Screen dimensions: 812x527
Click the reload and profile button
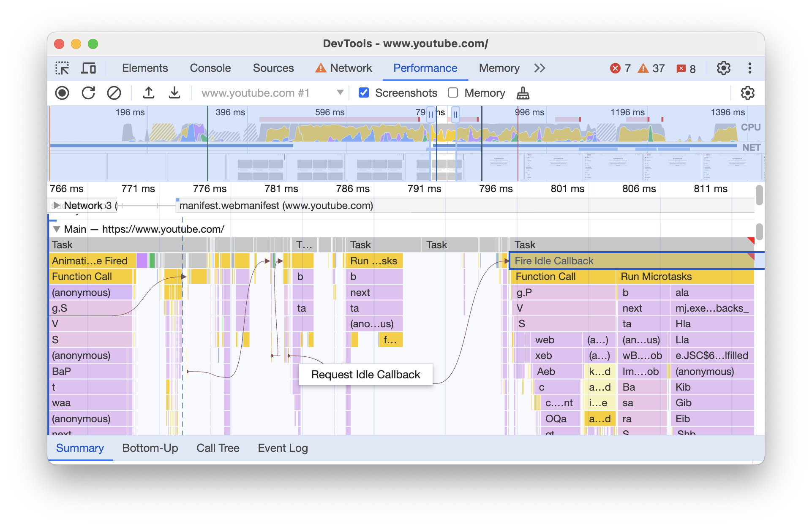pos(87,92)
